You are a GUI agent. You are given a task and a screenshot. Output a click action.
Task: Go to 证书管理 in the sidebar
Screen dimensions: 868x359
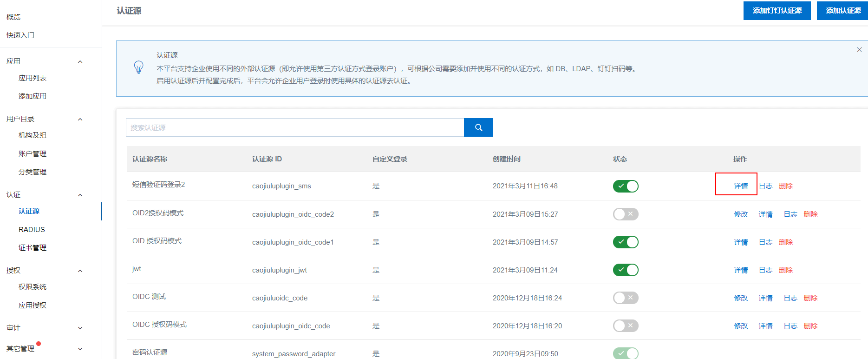[x=33, y=248]
